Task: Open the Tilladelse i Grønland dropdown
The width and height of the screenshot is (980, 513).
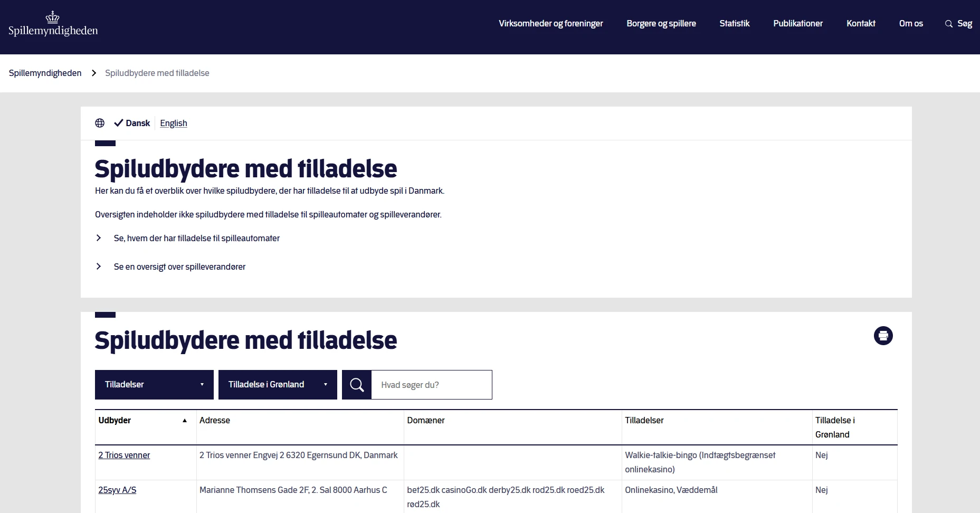Action: 278,385
